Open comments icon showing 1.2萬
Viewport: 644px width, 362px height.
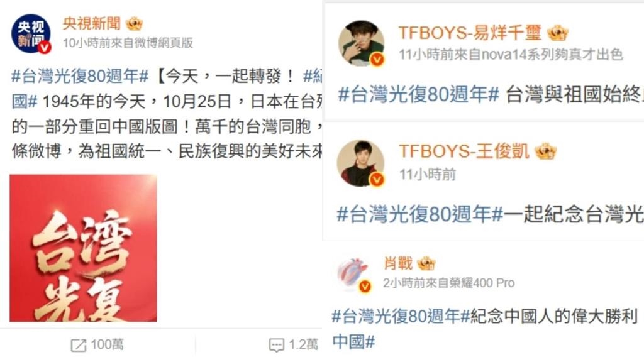[277, 345]
